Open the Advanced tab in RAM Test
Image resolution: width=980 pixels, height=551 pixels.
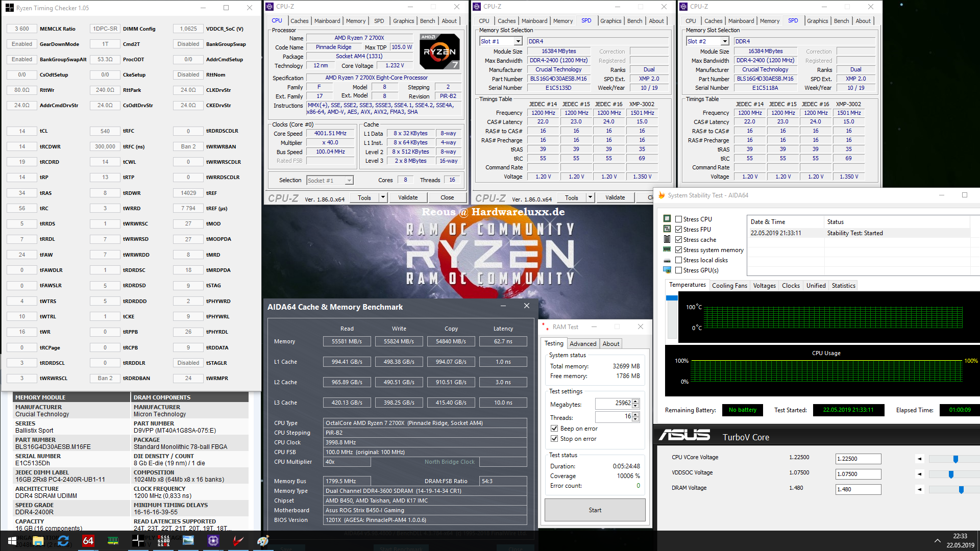582,344
